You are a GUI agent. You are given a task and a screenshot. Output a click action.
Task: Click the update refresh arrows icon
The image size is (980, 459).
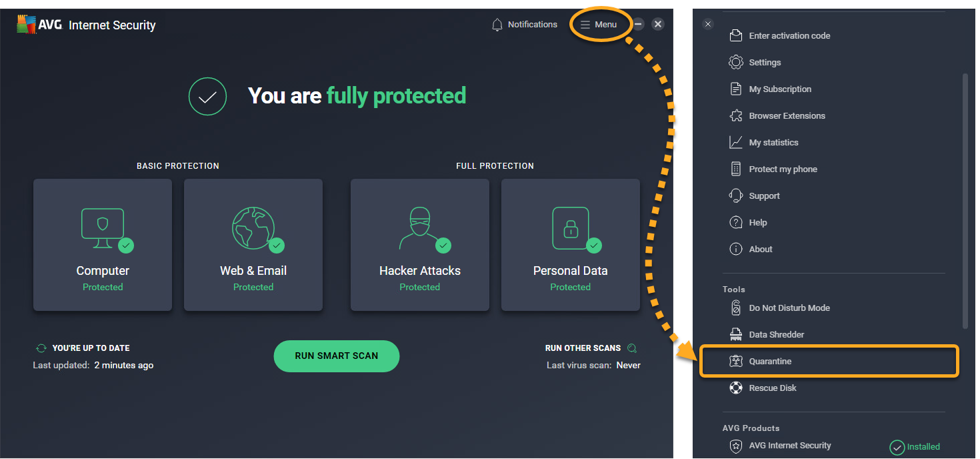41,348
